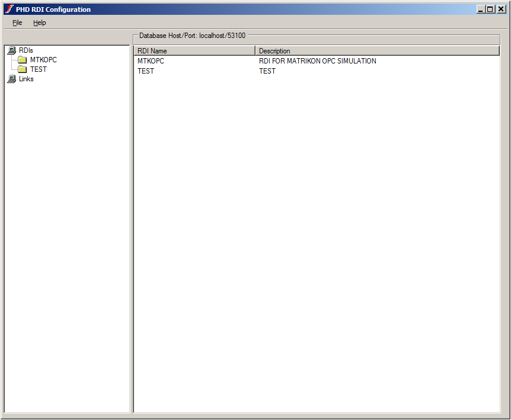511x420 pixels.
Task: Click the computer icon beside the Links node
Action: pyautogui.click(x=12, y=78)
